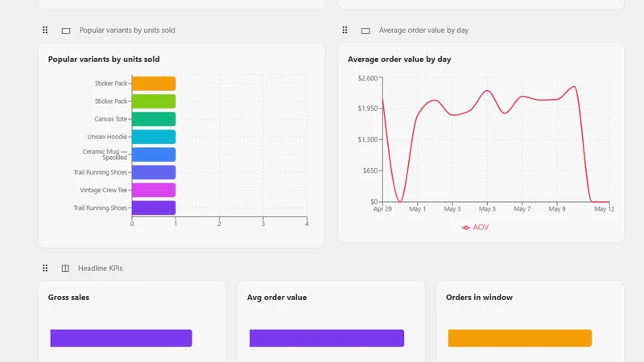Click the $2,600 y-axis label
This screenshot has width=644, height=362.
point(368,78)
